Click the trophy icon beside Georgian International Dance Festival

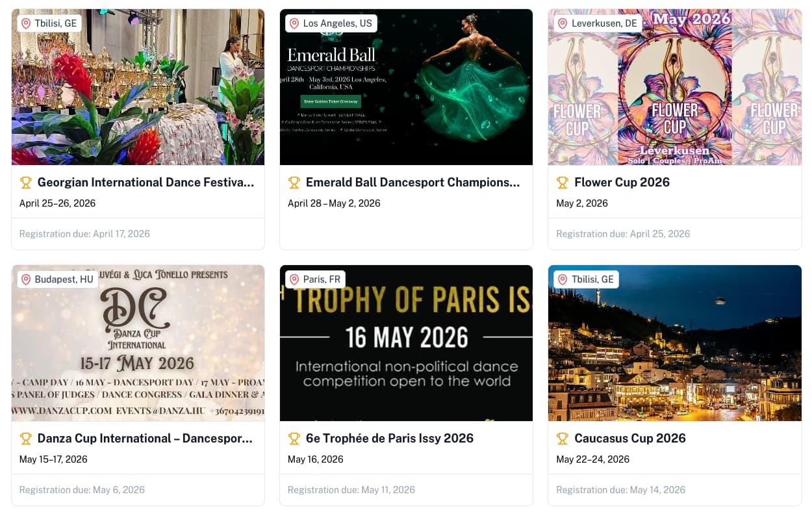click(26, 183)
